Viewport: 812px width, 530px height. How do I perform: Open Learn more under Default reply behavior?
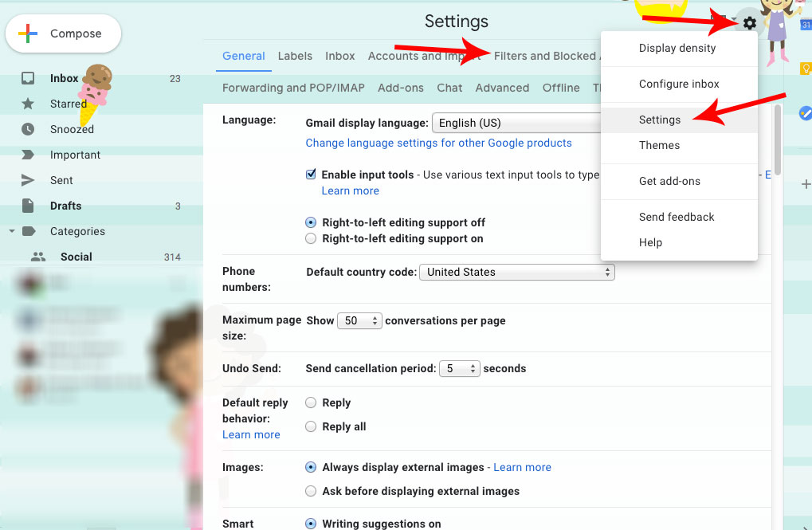pyautogui.click(x=251, y=434)
